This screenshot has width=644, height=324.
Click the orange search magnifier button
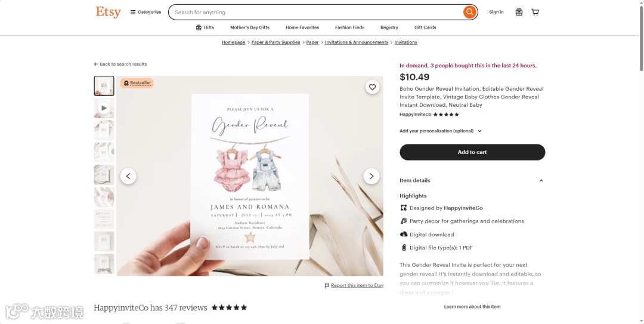(469, 12)
